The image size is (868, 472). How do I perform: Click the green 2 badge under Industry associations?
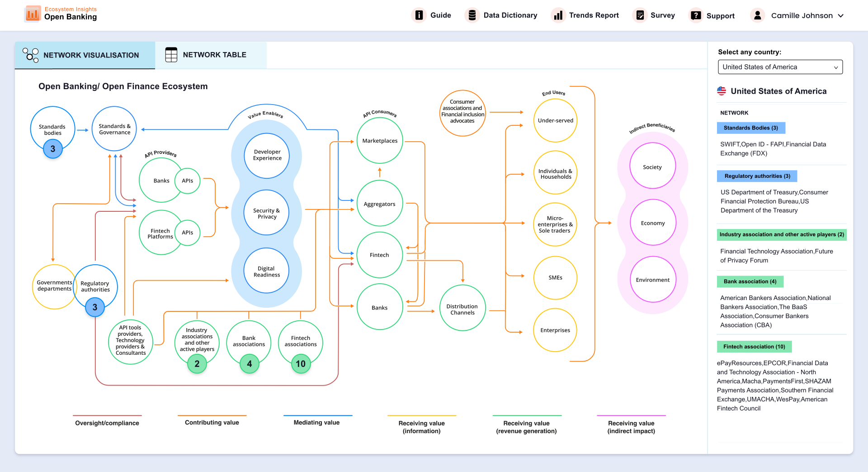(197, 364)
